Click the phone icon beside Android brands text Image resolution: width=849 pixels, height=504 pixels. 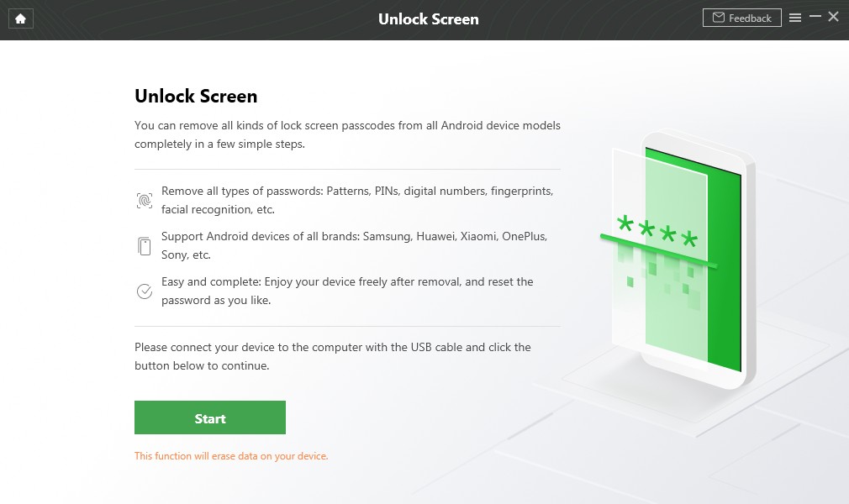144,244
